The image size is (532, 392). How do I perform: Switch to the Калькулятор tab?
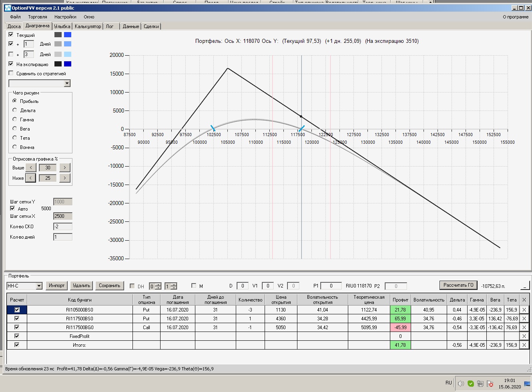tap(88, 26)
